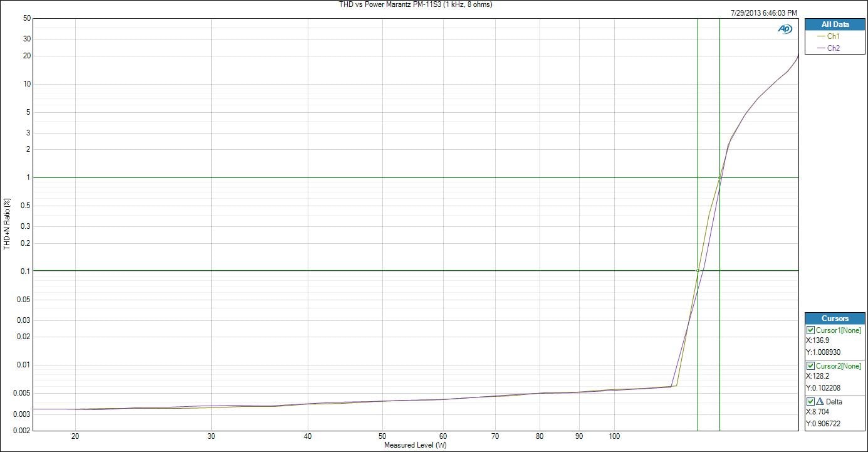This screenshot has height=452, width=868.
Task: Select the Cursor2 marker on the 0.1% line
Action: click(x=698, y=271)
